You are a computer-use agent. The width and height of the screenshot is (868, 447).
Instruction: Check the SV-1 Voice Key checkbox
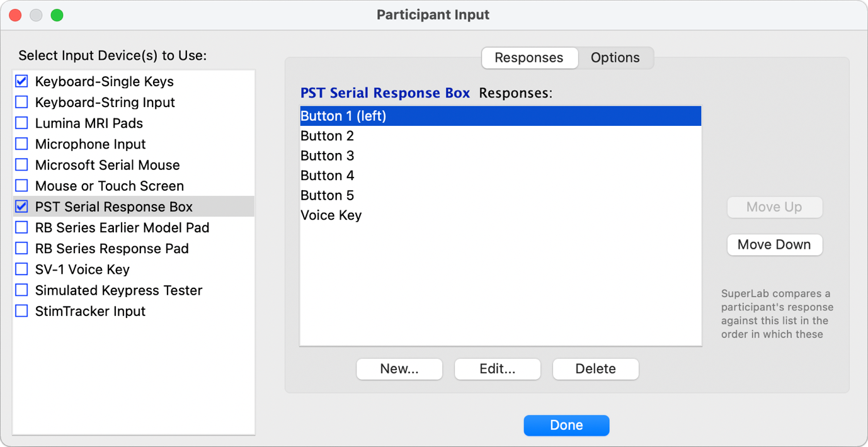point(22,269)
